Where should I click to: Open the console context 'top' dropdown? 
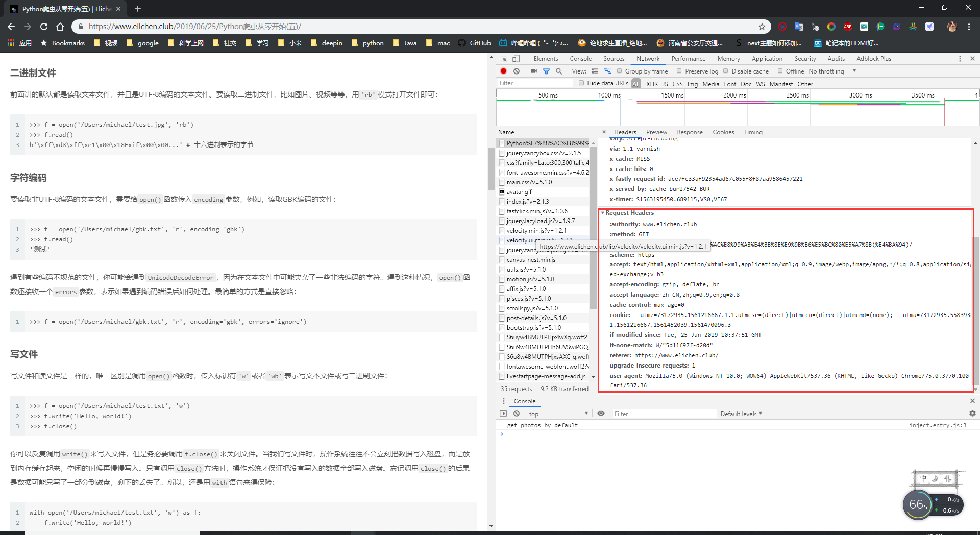(x=558, y=414)
